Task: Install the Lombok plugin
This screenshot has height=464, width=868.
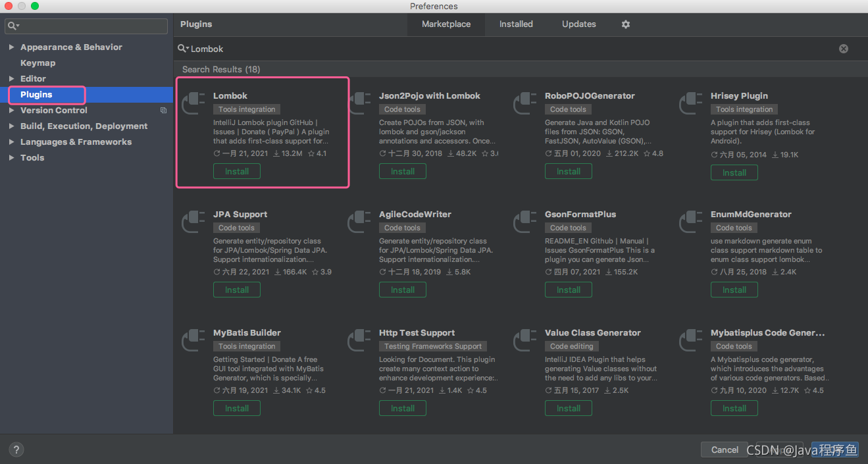Action: coord(237,172)
